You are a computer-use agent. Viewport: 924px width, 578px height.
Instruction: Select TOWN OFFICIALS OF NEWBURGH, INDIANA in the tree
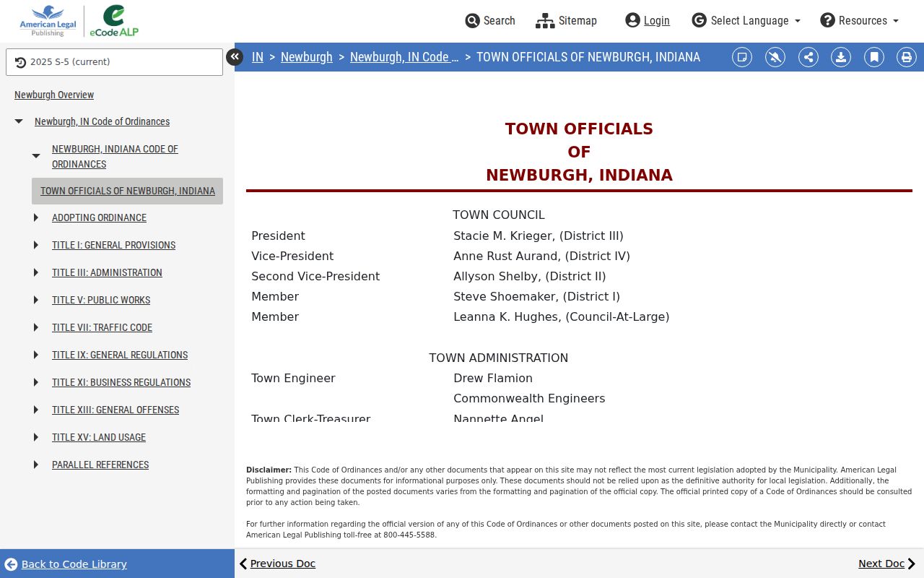tap(128, 191)
